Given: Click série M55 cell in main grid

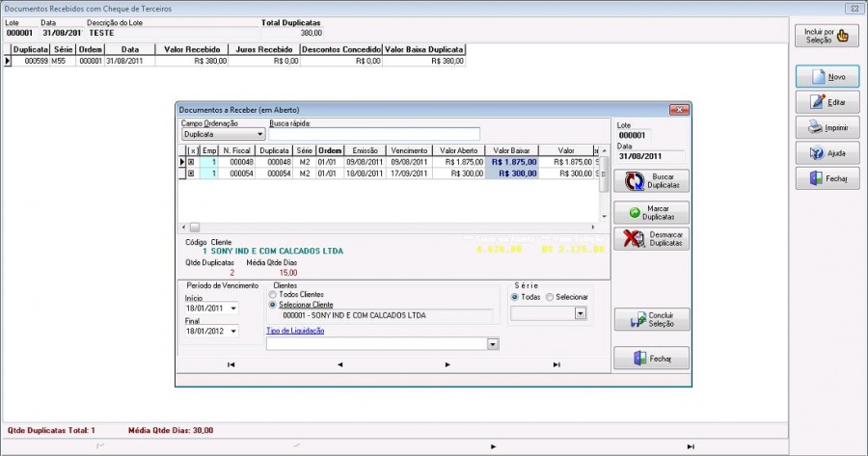Looking at the screenshot, I should click(63, 61).
